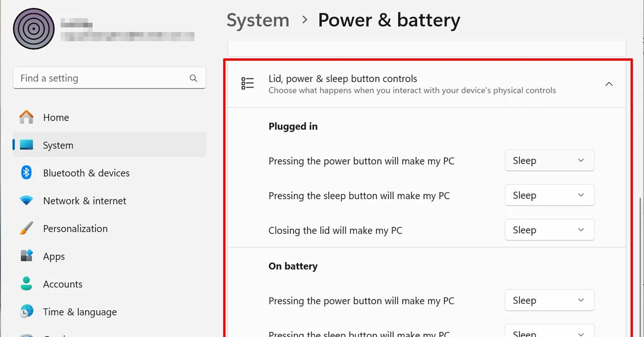Click the Find a setting field
The image size is (644, 337).
coord(102,78)
